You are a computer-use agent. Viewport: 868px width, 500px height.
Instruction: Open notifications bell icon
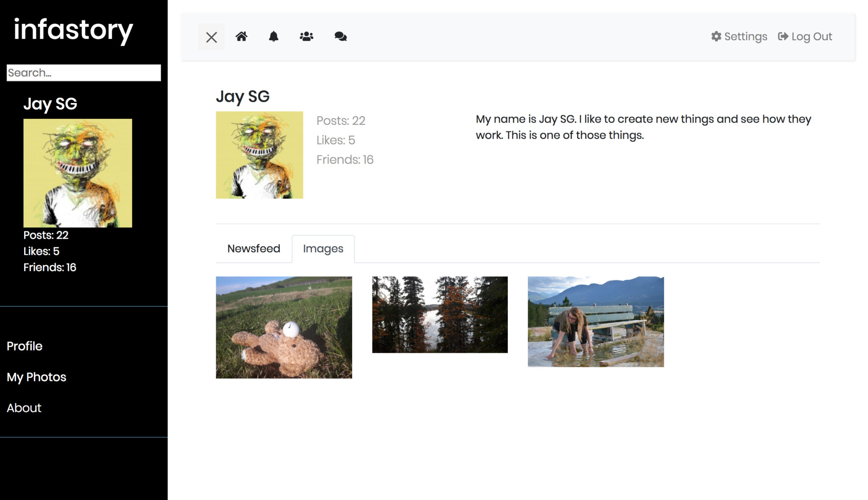tap(273, 36)
